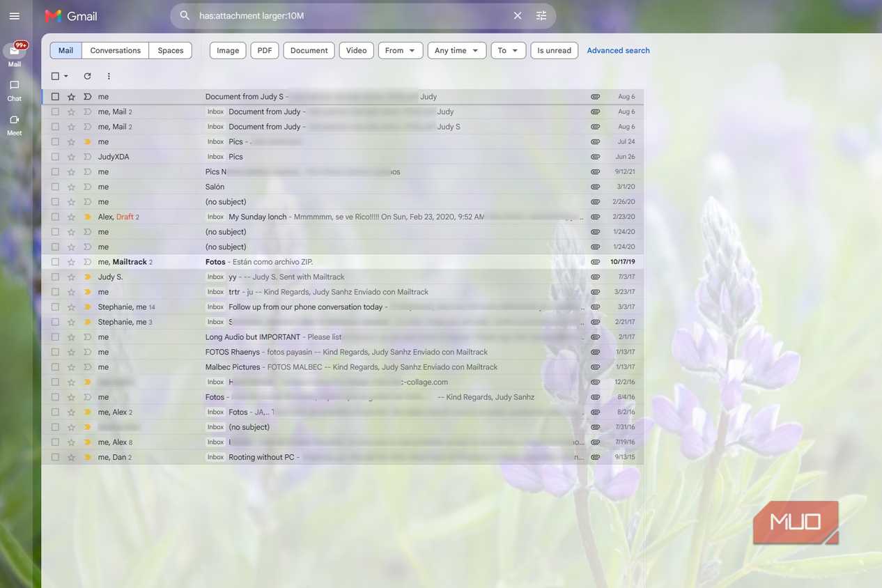Switch to the Spaces tab
This screenshot has height=588, width=882.
coord(170,50)
